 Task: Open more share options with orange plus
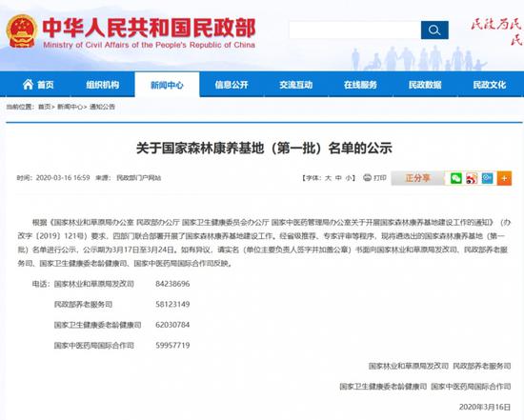tap(504, 178)
